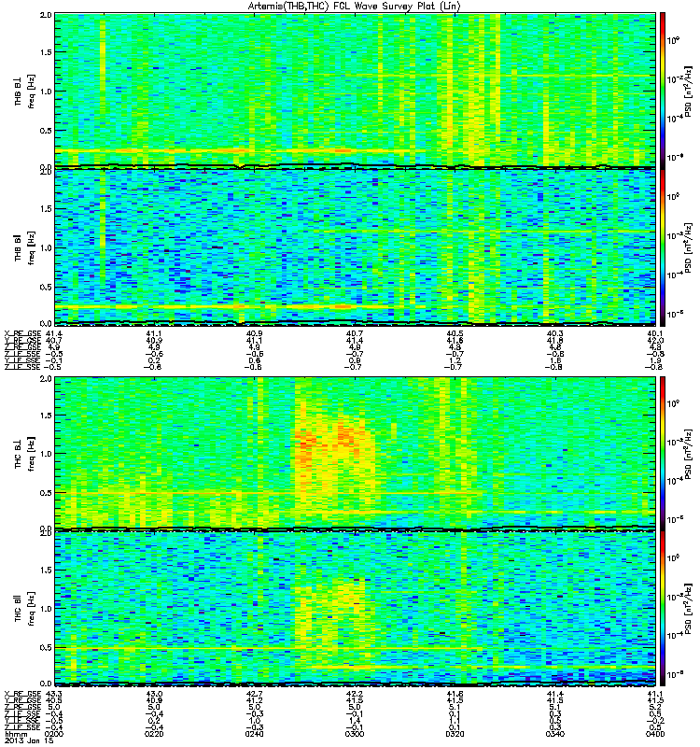Click the '0200' time tick label
700x747 pixels.
54,734
